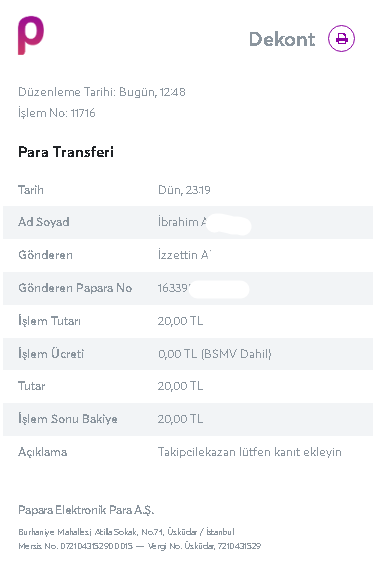Select the Para Transferi title
This screenshot has width=373, height=563.
(66, 152)
